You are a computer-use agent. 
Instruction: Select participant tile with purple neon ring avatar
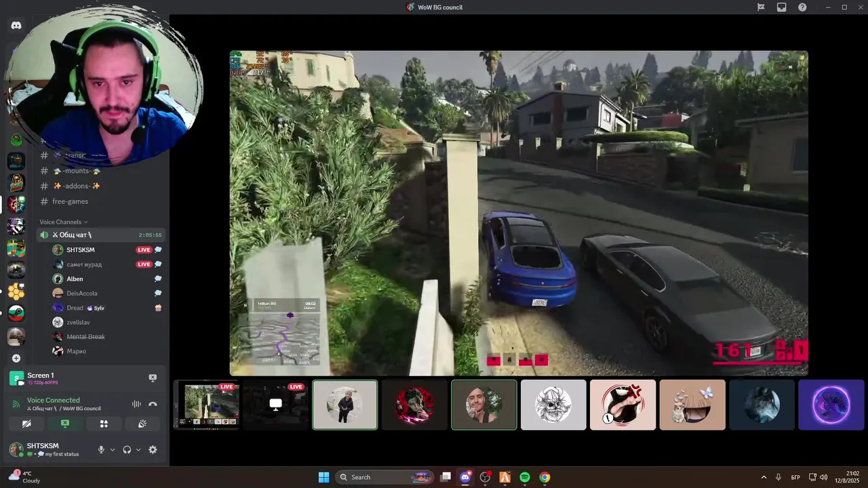coord(831,405)
